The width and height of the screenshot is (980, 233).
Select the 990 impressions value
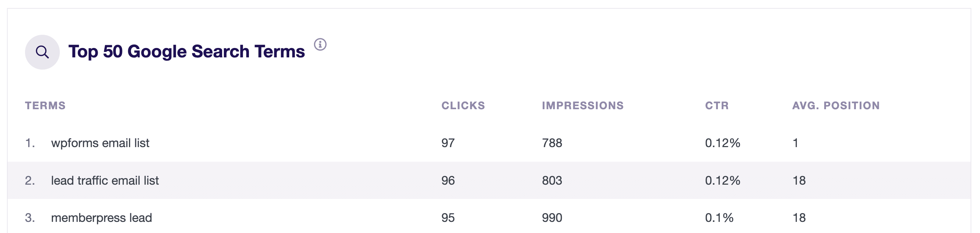552,218
